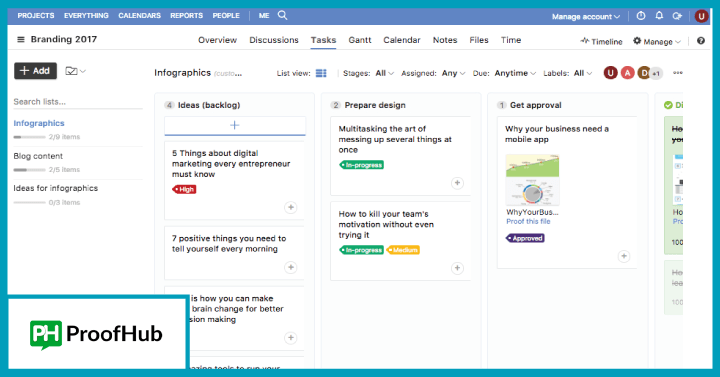The height and width of the screenshot is (377, 720).
Task: Click the Add button
Action: coord(35,71)
